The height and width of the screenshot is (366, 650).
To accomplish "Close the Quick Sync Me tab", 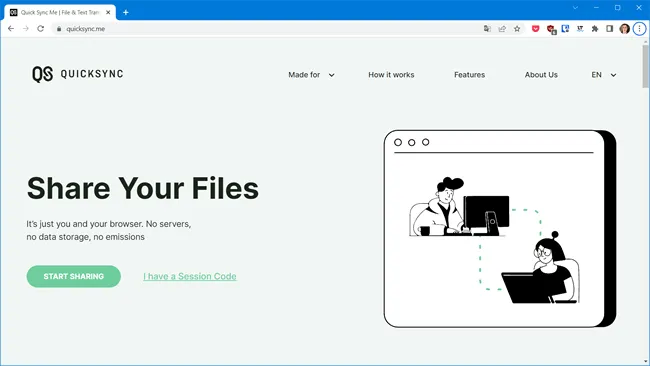I will [x=108, y=12].
